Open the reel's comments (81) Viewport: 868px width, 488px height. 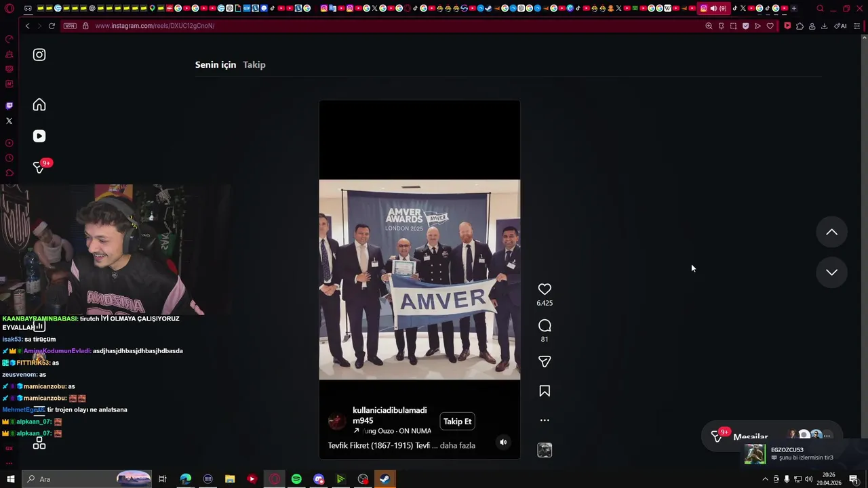(x=545, y=325)
